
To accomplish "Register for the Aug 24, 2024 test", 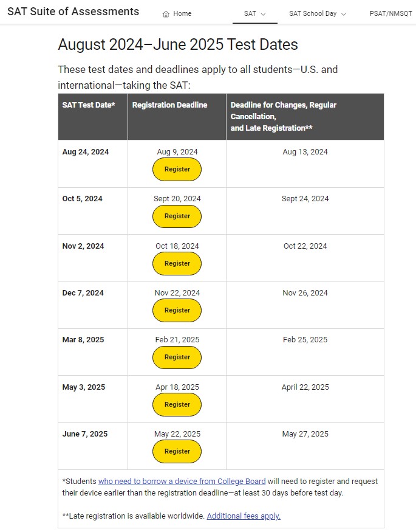I will (177, 169).
